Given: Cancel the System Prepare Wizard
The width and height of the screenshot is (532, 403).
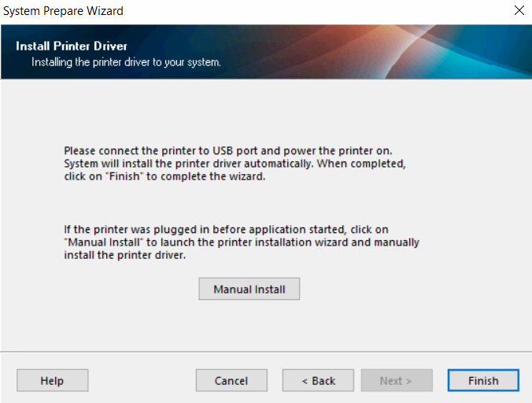Looking at the screenshot, I should point(231,381).
